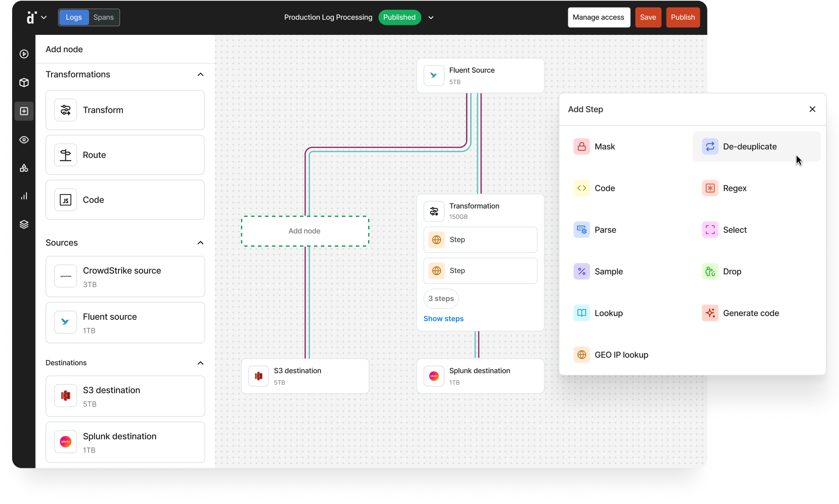
Task: Select the Mask step option
Action: (x=604, y=147)
